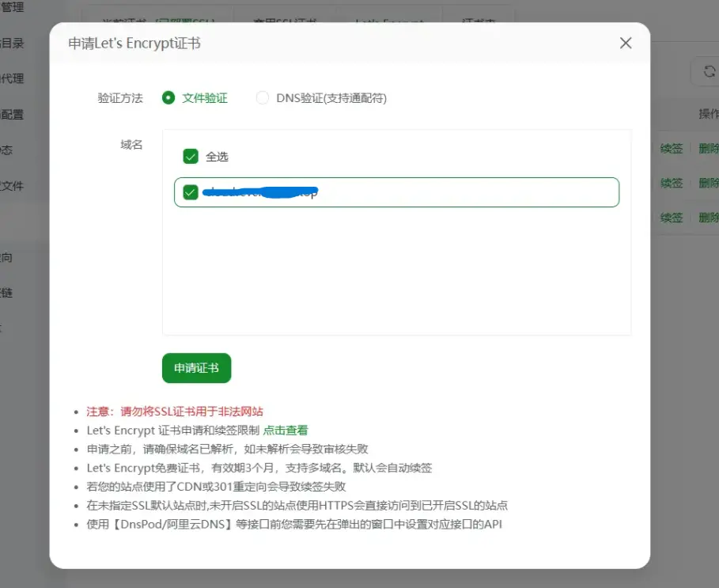Toggle the 全选 checkbox

pyautogui.click(x=191, y=157)
